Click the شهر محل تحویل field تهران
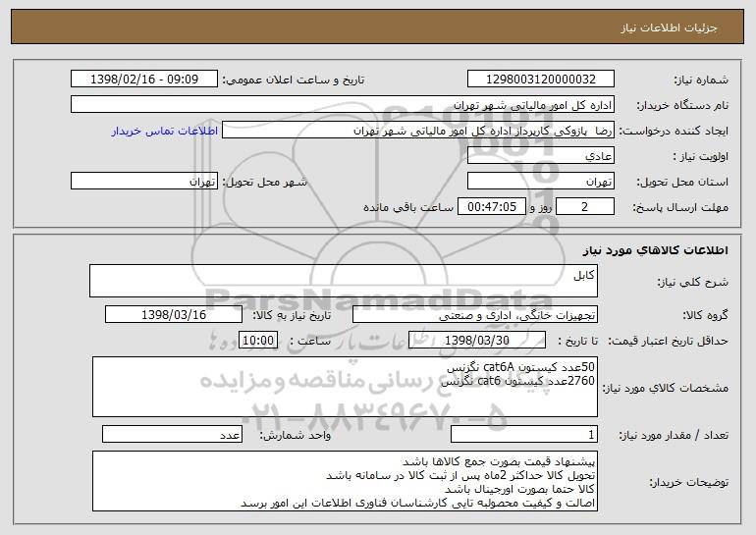Screen dimensions: 756x535 pos(144,182)
